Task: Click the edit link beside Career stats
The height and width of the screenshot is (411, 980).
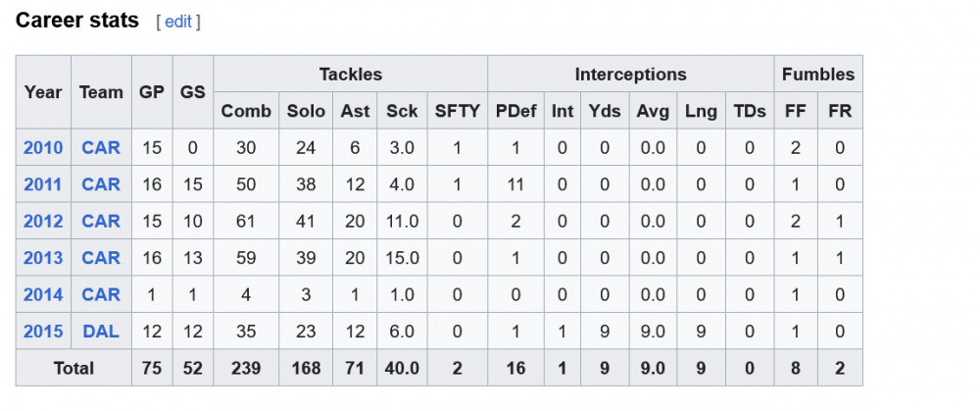Action: 177,22
